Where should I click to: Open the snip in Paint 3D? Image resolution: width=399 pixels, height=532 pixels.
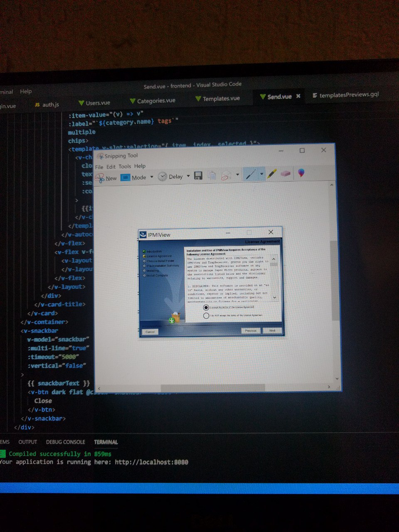pos(301,173)
